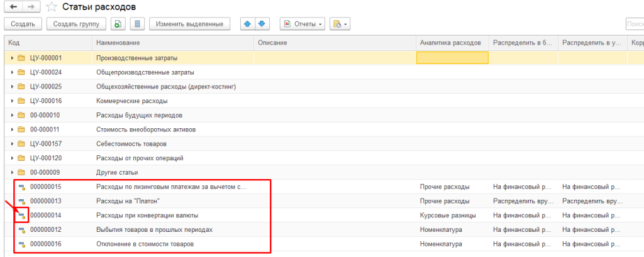Viewport: 644px width, 257px height.
Task: Move item up with blue arrow
Action: click(x=247, y=24)
